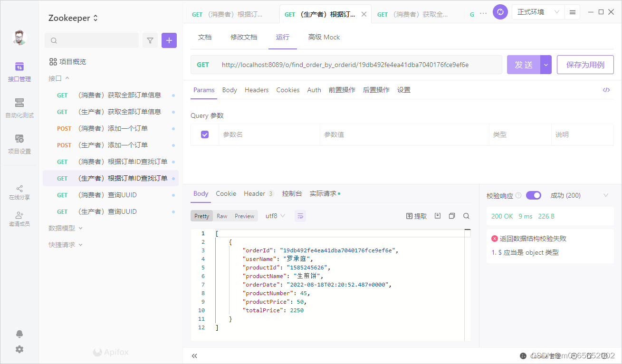Viewport: 622px width, 364px height.
Task: Open the 后置操作 tab
Action: click(x=376, y=90)
